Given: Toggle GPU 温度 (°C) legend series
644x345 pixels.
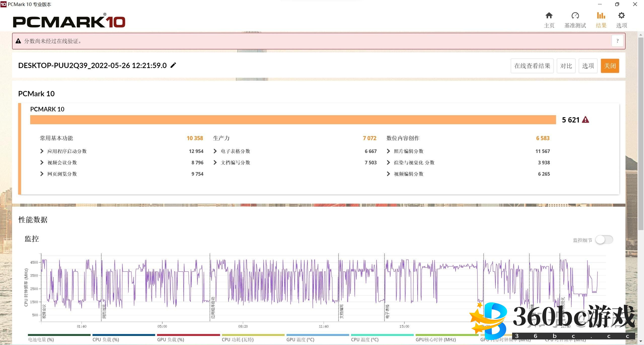Looking at the screenshot, I should [x=300, y=339].
